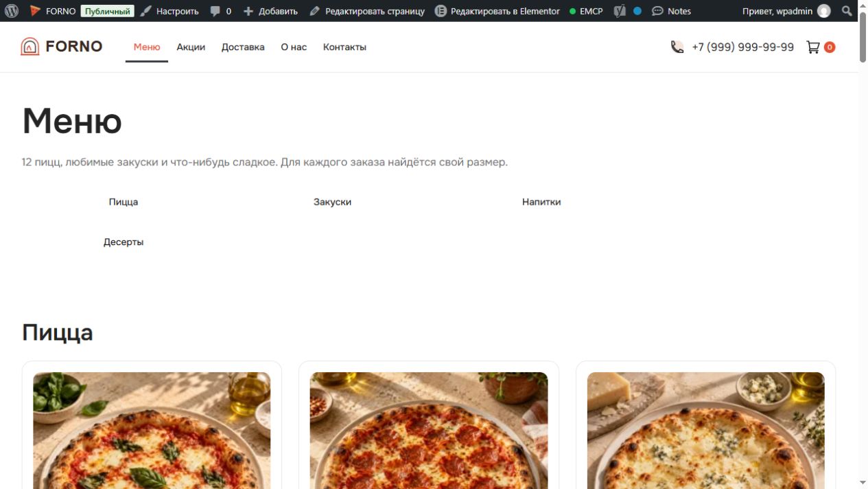
Task: Click the FORNO oven logo icon
Action: pos(30,47)
